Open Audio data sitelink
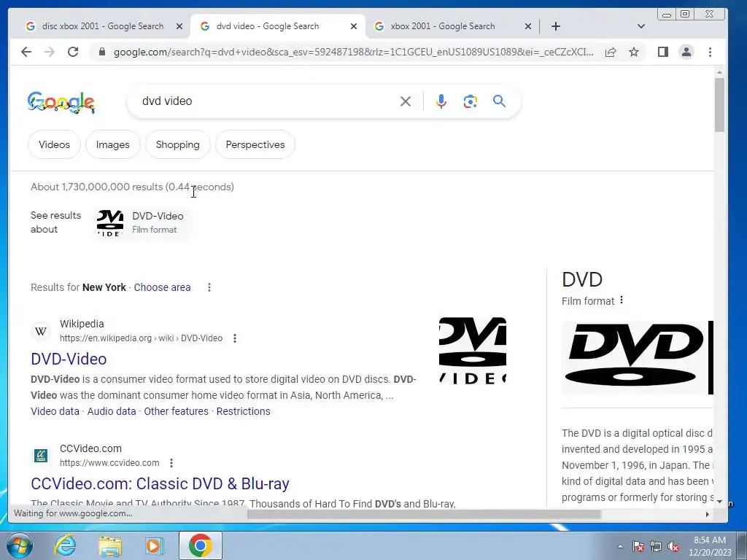 click(x=112, y=411)
